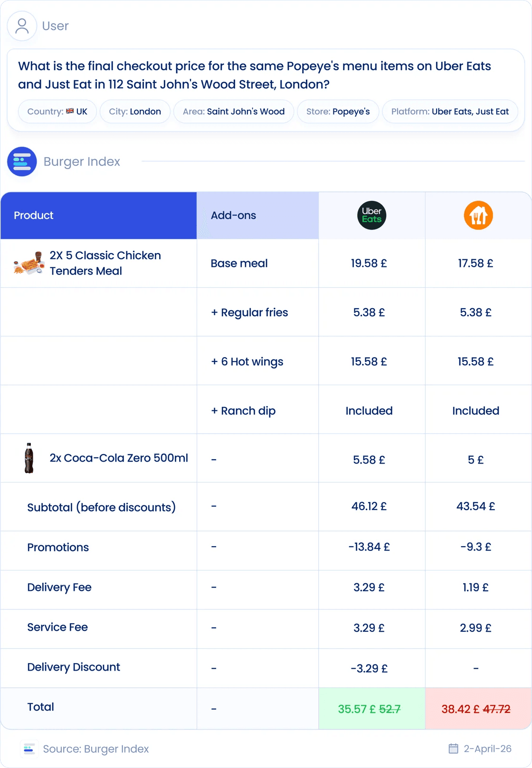Screen dimensions: 532x768
Task: Click the Product column header
Action: [x=99, y=215]
